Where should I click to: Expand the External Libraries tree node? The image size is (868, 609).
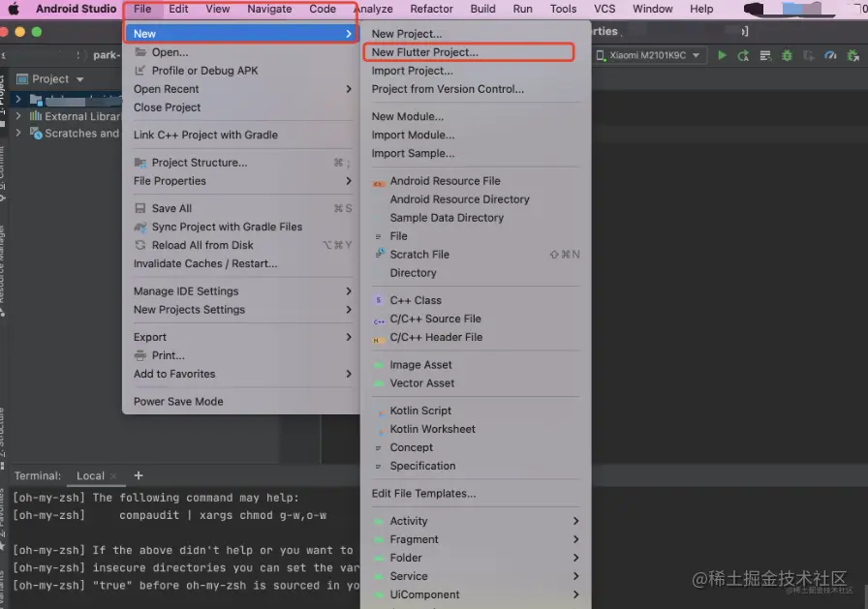point(18,116)
